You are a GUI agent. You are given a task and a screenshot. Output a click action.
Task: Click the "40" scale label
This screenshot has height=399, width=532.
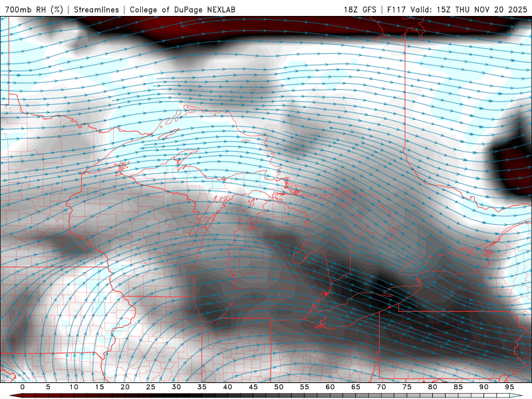pyautogui.click(x=227, y=387)
